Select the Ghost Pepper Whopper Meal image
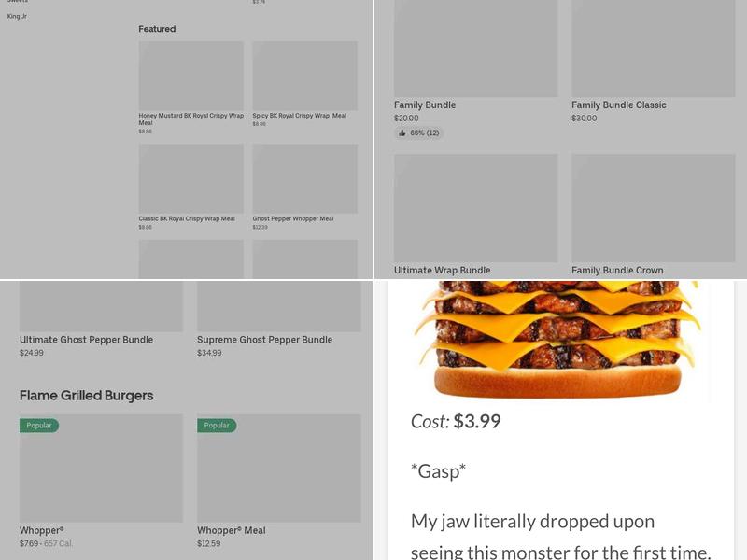 coord(304,178)
